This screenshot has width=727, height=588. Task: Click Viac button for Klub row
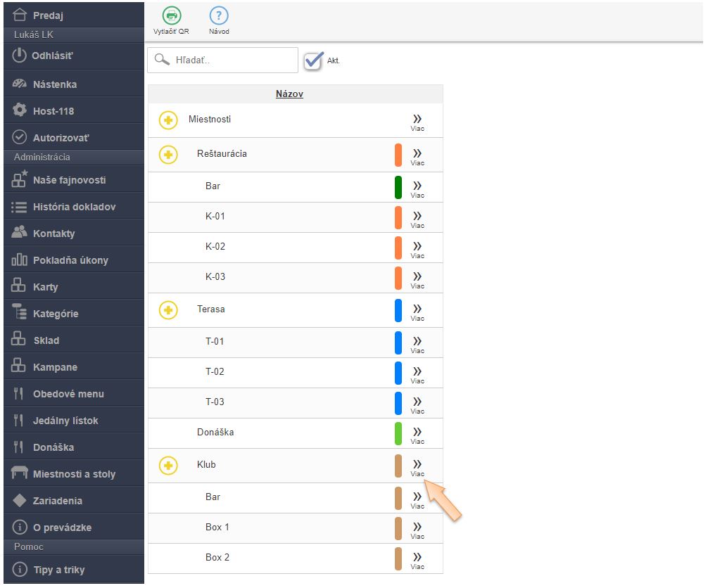click(x=417, y=467)
